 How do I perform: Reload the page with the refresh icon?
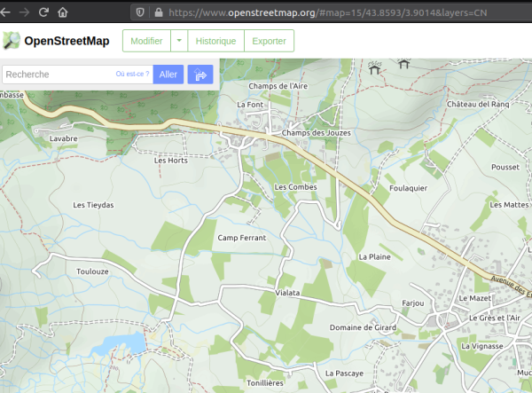pos(43,12)
